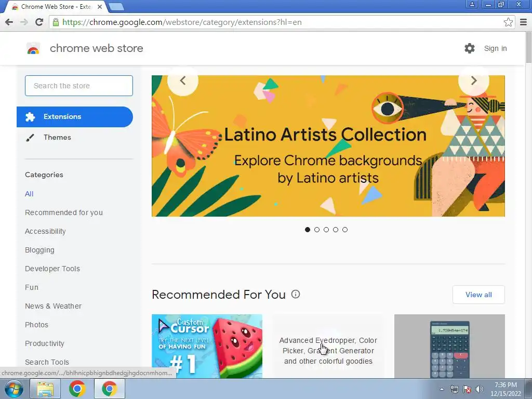This screenshot has height=399, width=532.
Task: Open a new tab button
Action: (116, 6)
